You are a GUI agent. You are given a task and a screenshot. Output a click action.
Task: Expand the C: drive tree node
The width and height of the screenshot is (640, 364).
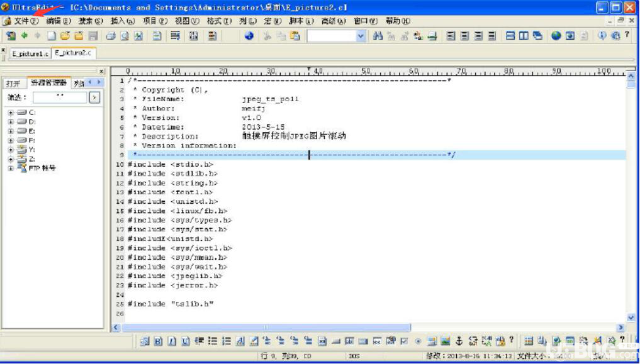(11, 113)
